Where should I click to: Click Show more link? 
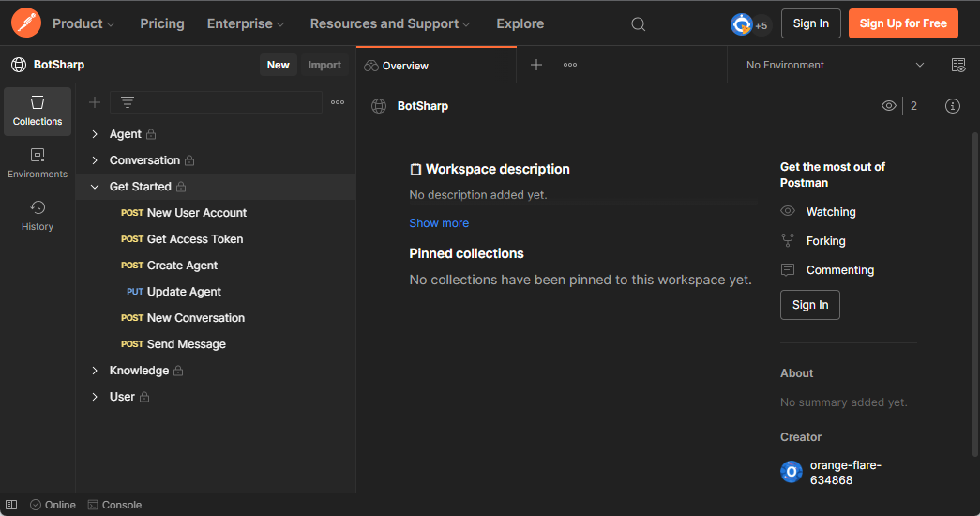(x=439, y=223)
